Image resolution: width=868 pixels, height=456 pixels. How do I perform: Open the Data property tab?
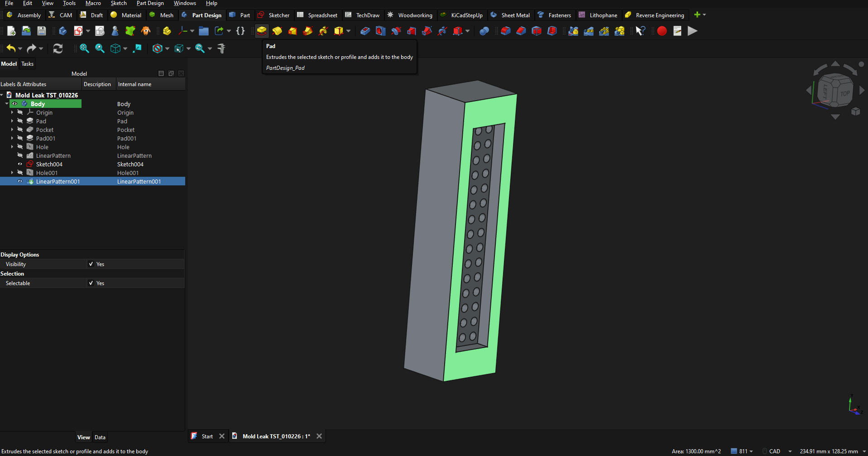[x=100, y=437]
